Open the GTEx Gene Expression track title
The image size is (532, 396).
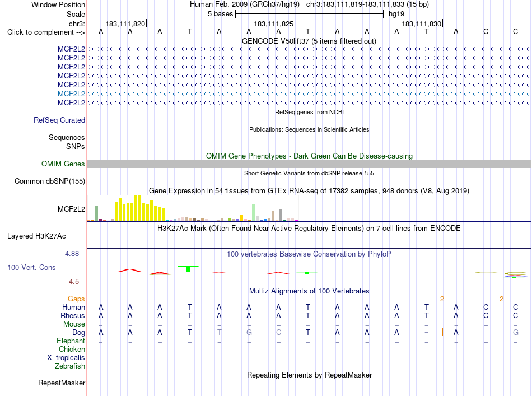tap(309, 190)
